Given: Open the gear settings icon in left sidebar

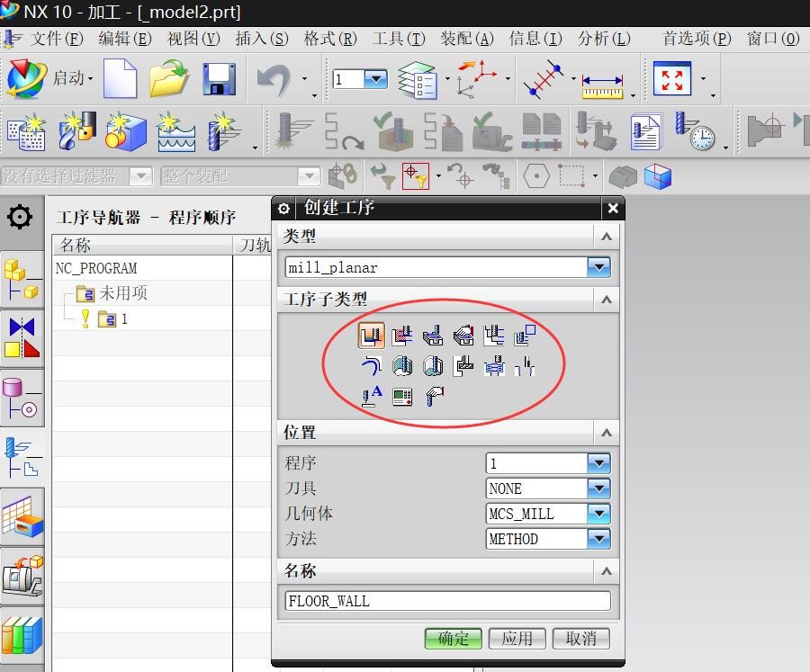Looking at the screenshot, I should tap(20, 217).
